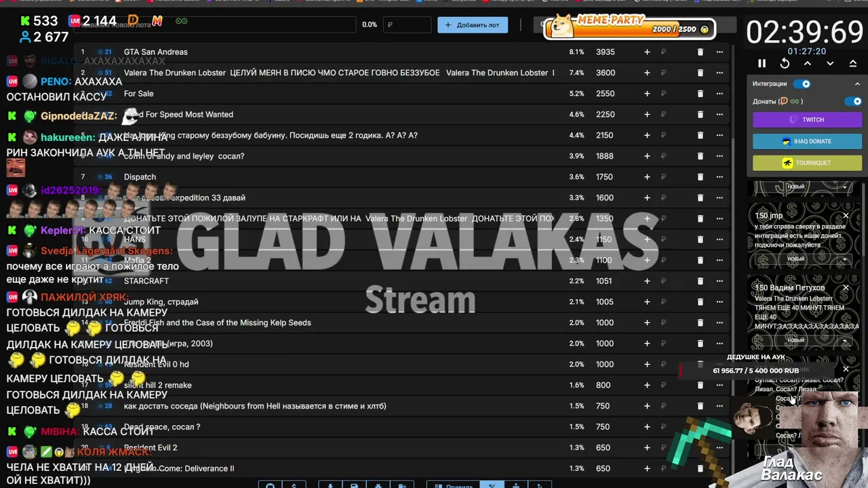Delete the STARCRAFT lot
Screen dimensions: 868x488
701,281
